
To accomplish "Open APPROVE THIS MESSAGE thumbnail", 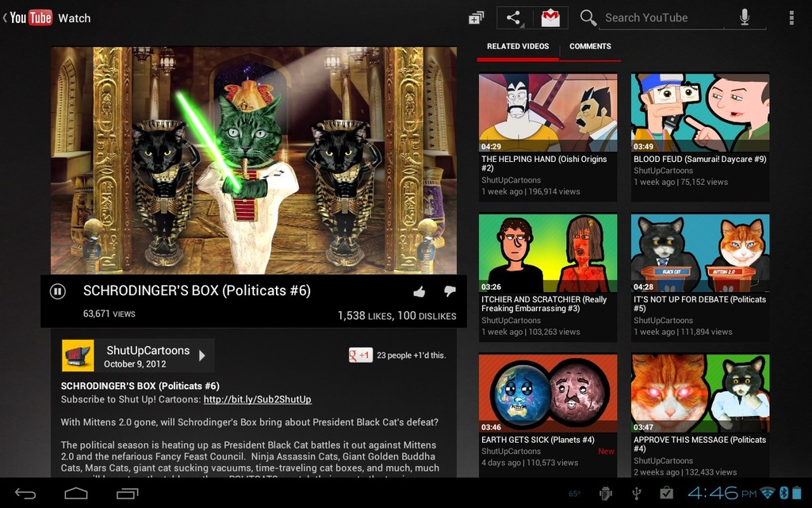I will pyautogui.click(x=700, y=393).
